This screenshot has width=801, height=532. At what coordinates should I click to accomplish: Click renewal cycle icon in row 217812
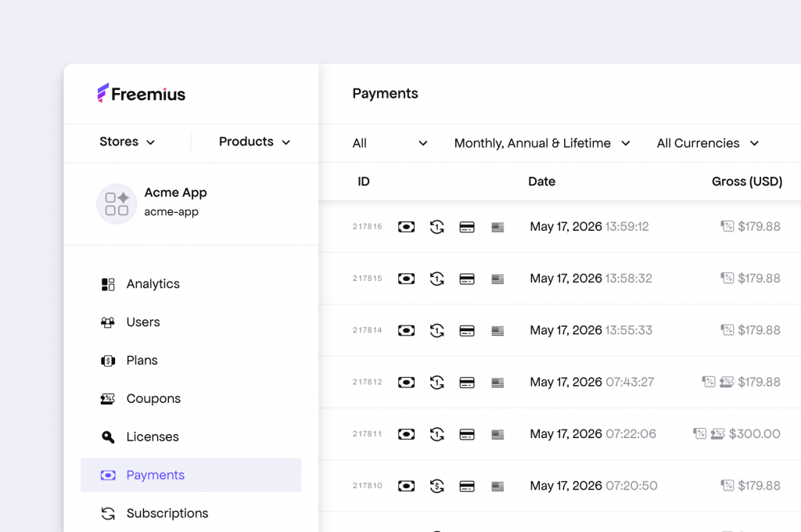[x=436, y=383]
